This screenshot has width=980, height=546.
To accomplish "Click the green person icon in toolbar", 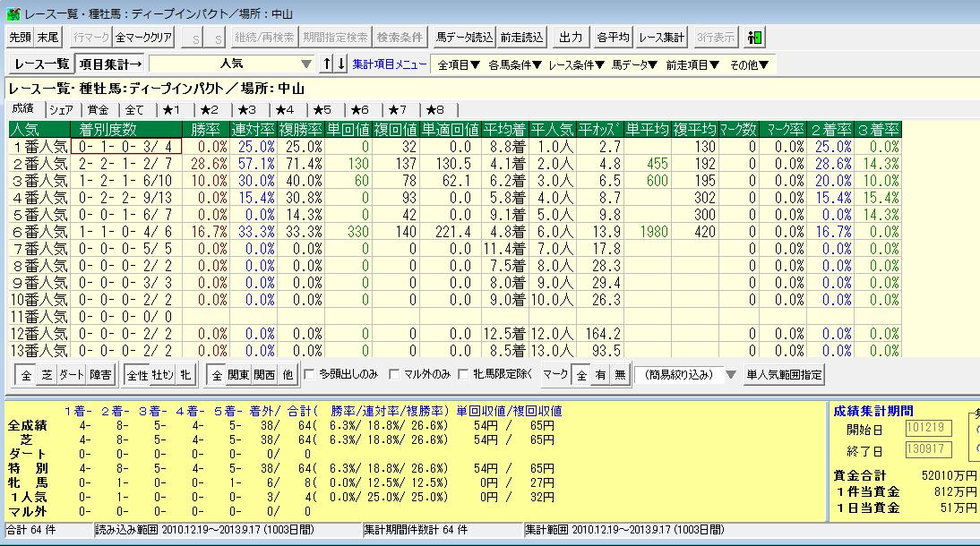I will click(754, 38).
